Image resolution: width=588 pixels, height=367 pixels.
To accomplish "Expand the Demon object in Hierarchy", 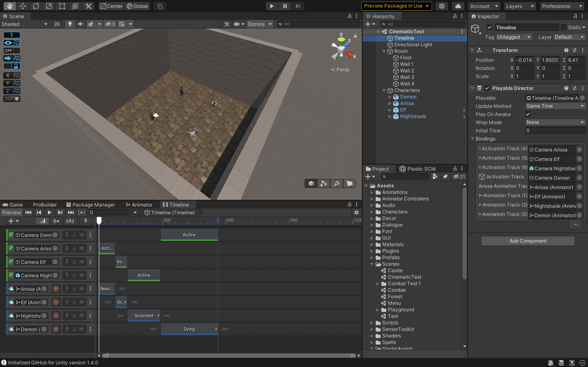I will click(390, 97).
